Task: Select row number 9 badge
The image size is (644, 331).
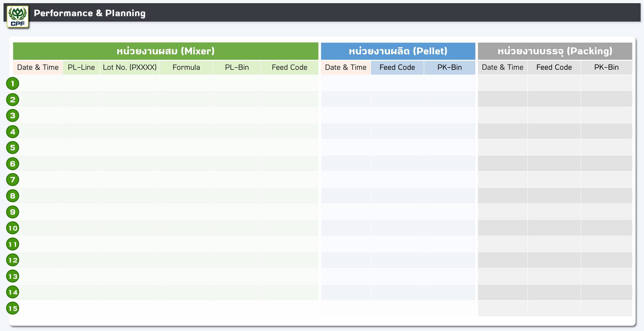Action: (x=13, y=212)
